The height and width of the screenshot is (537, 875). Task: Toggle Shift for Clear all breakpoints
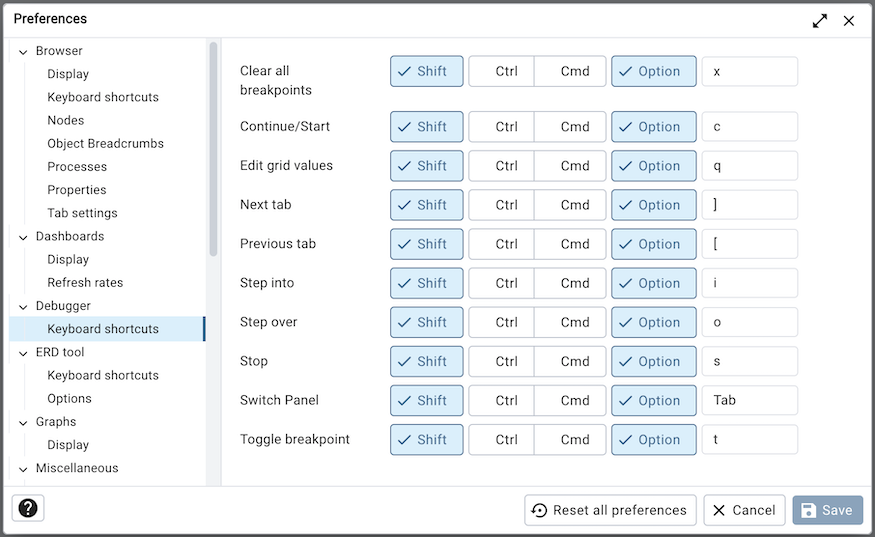coord(427,71)
